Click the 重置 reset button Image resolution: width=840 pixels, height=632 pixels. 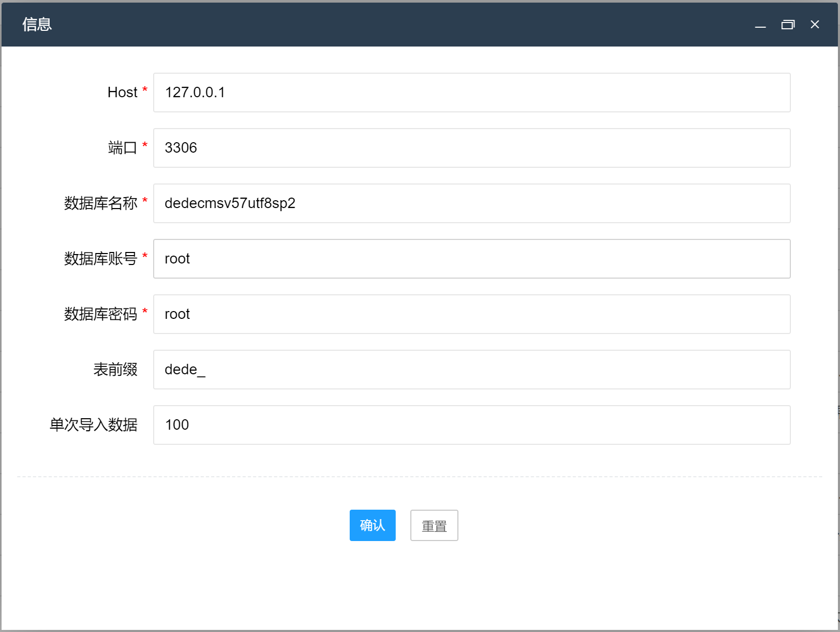434,525
